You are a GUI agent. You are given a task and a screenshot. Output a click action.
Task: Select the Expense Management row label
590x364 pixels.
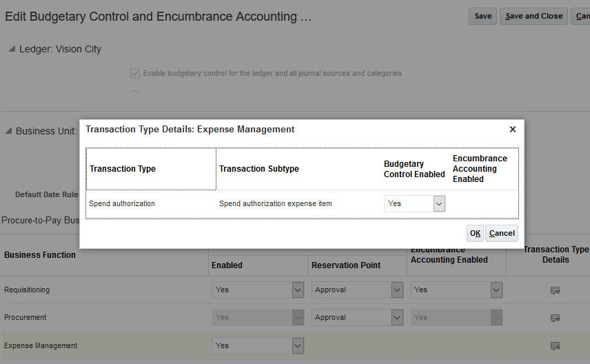pyautogui.click(x=41, y=345)
